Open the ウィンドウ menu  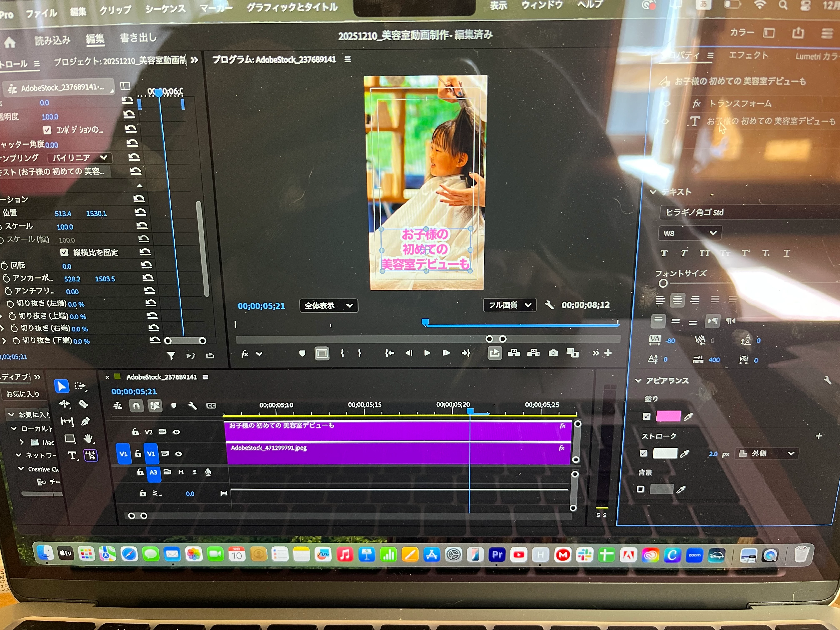[x=542, y=5]
